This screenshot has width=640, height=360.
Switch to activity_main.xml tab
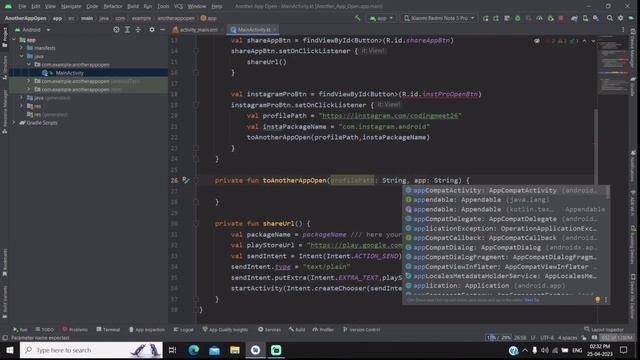pyautogui.click(x=198, y=30)
